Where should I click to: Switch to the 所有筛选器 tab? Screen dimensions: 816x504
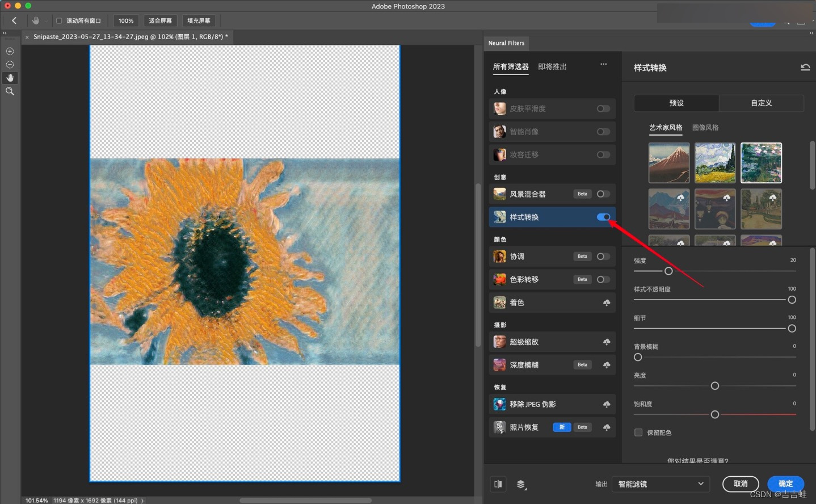coord(511,66)
